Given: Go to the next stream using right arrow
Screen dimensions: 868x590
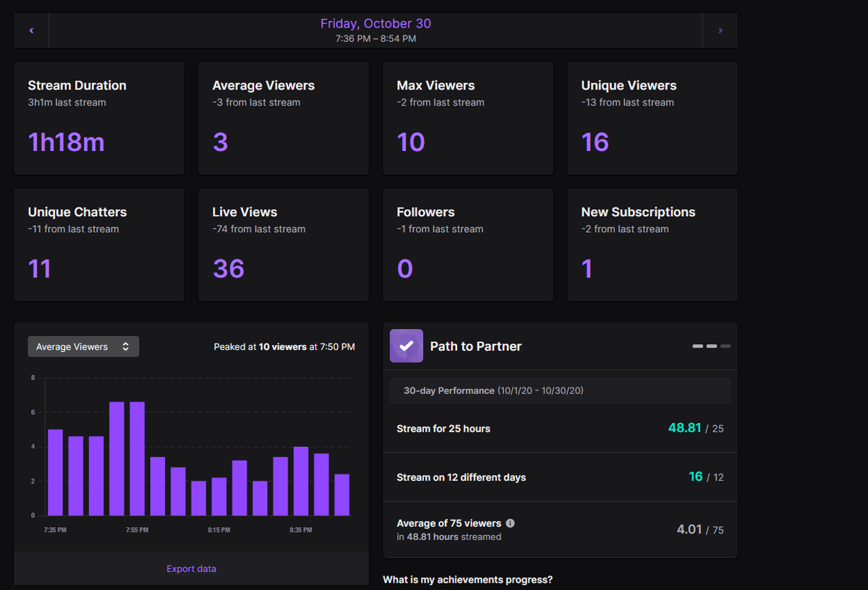Looking at the screenshot, I should (x=720, y=31).
